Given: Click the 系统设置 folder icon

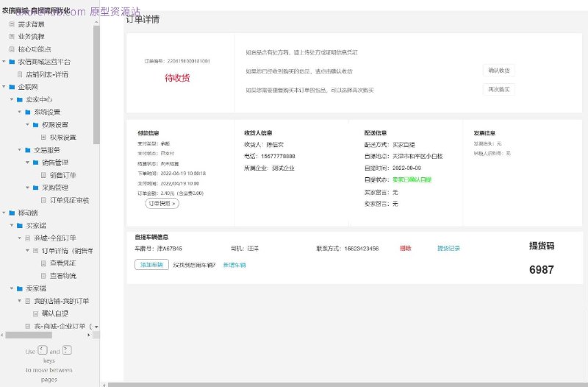Looking at the screenshot, I should click(28, 112).
